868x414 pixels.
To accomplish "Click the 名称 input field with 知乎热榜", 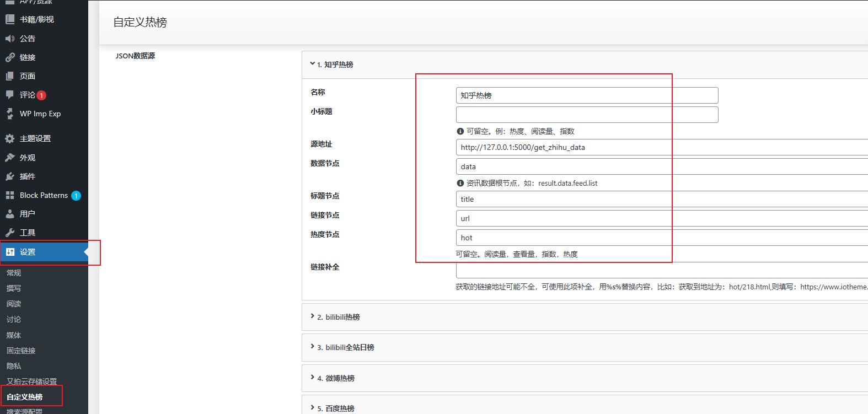I will click(587, 95).
